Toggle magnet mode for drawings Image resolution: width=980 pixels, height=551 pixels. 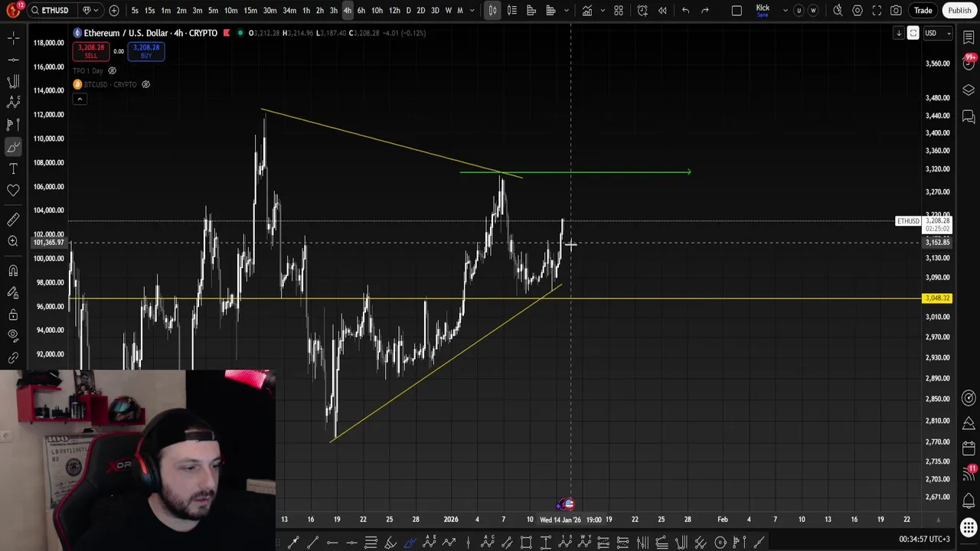coord(13,271)
